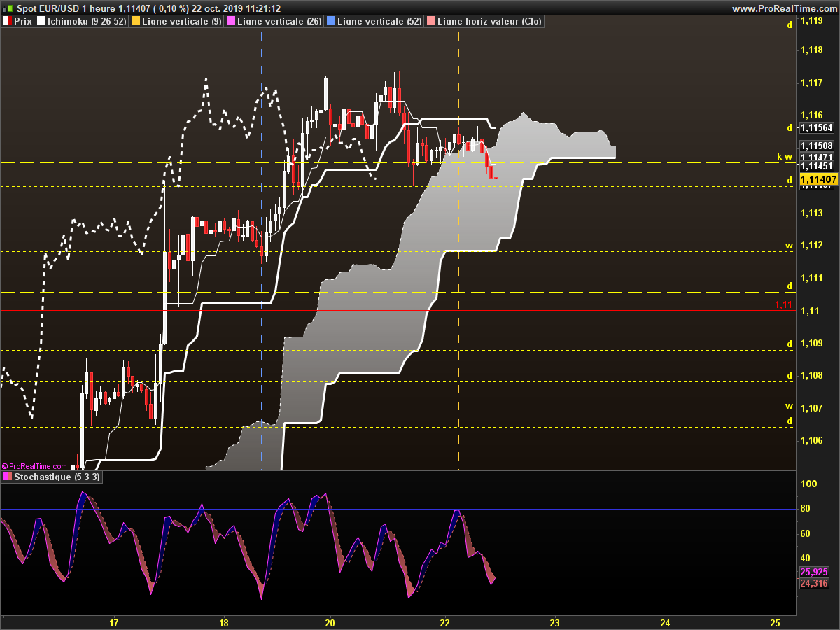840x630 pixels.
Task: Click the 60 level on stochastic axis
Action: pyautogui.click(x=806, y=533)
